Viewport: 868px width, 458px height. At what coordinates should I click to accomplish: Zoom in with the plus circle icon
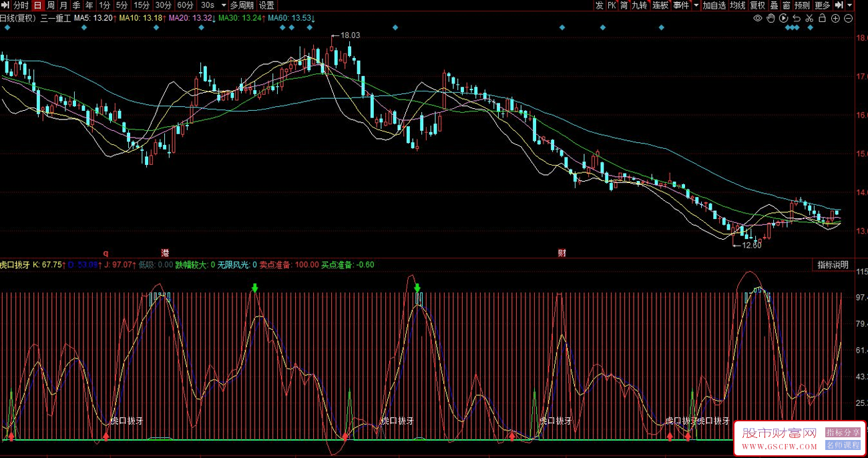[835, 18]
